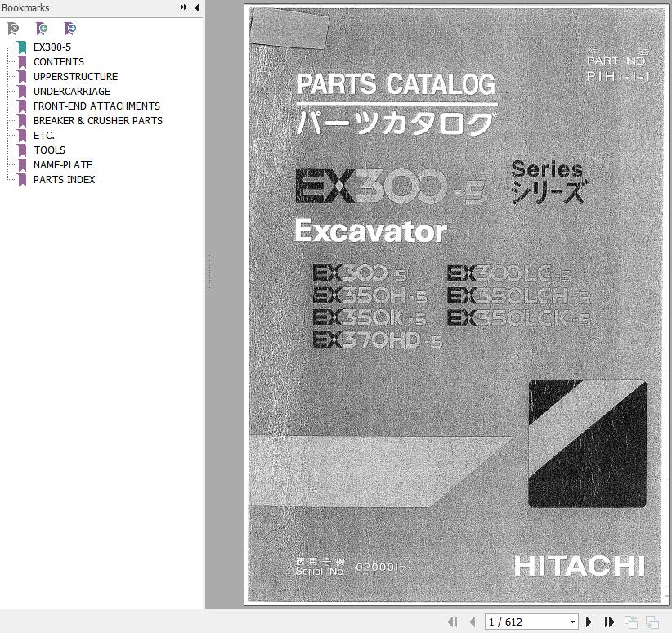Click the next view icon in status bar
The width and height of the screenshot is (672, 633).
(652, 622)
